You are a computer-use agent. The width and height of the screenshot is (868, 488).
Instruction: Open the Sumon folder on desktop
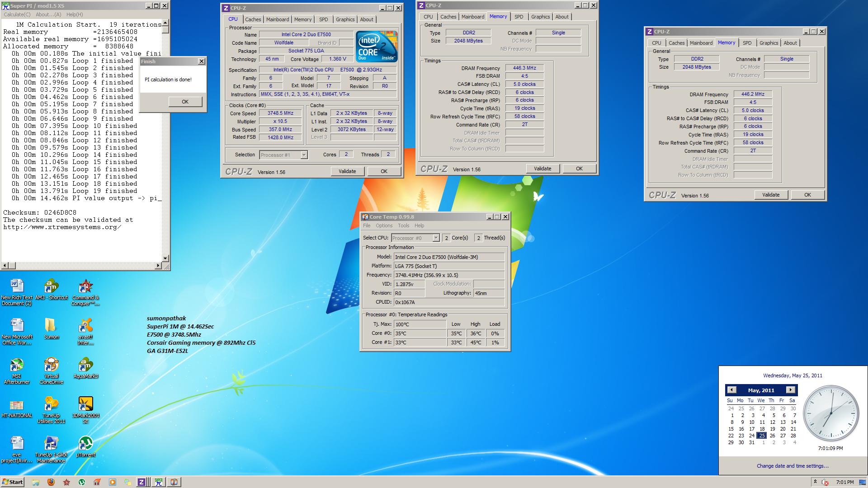point(51,328)
